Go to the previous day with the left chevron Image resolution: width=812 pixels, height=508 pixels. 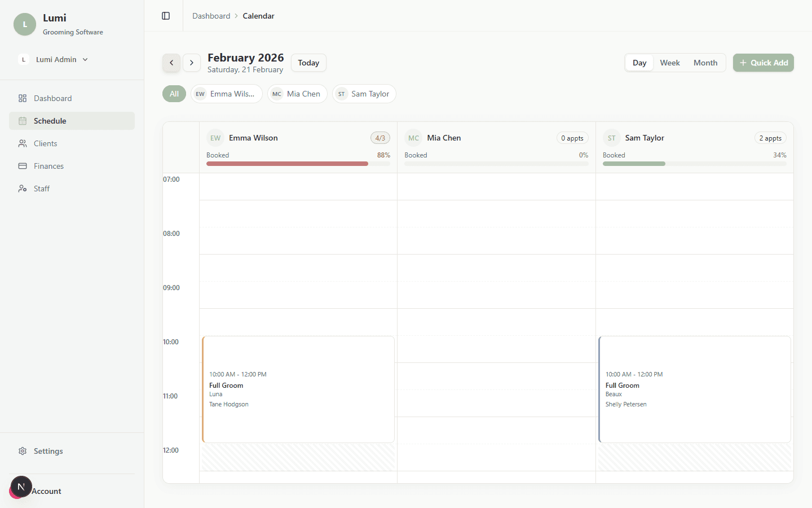click(x=171, y=63)
